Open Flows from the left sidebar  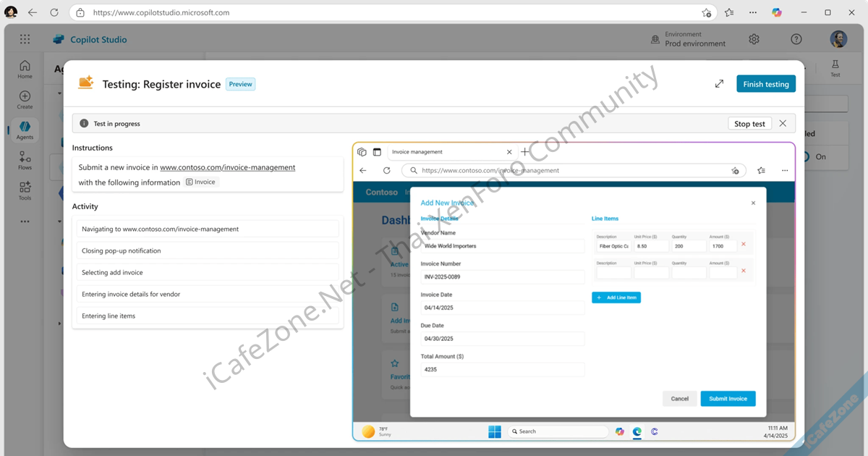click(x=24, y=162)
